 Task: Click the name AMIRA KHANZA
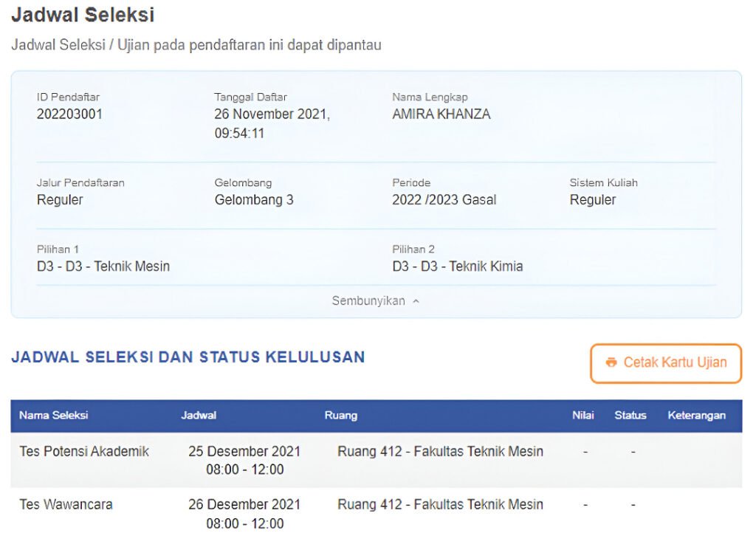point(441,114)
